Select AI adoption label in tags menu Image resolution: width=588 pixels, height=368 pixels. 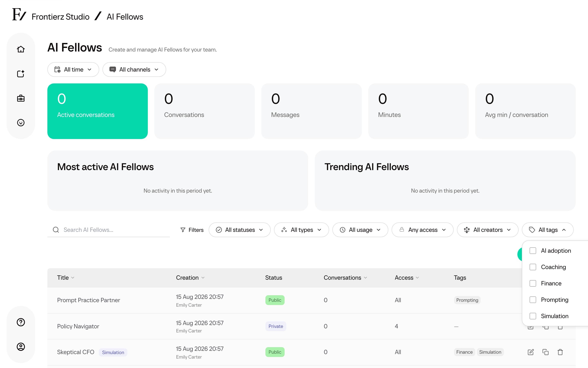tap(556, 251)
